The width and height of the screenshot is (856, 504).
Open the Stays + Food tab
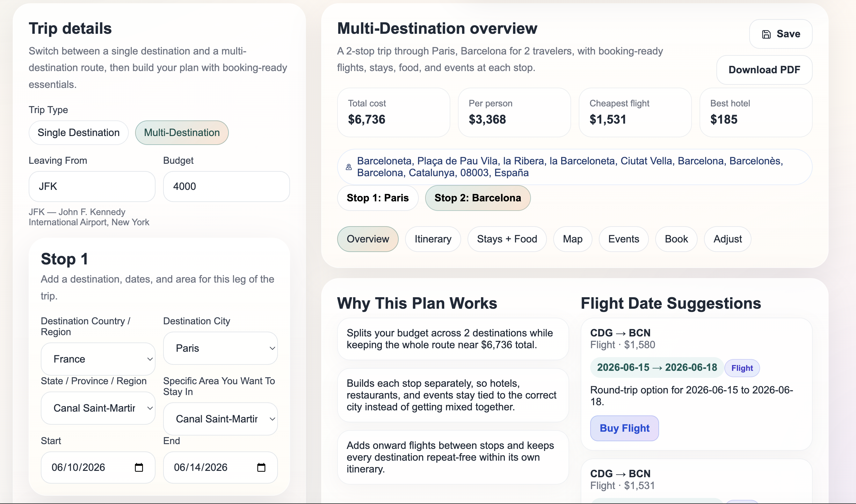point(507,239)
